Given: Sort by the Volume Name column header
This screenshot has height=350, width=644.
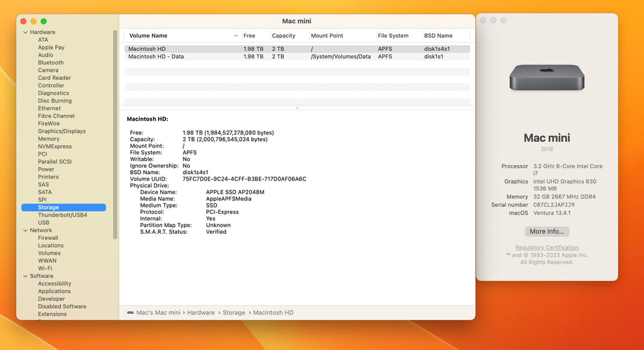Looking at the screenshot, I should (x=148, y=36).
